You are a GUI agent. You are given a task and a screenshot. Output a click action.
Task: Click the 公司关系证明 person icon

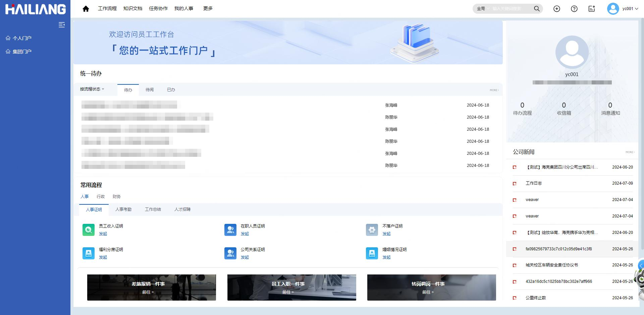point(230,253)
